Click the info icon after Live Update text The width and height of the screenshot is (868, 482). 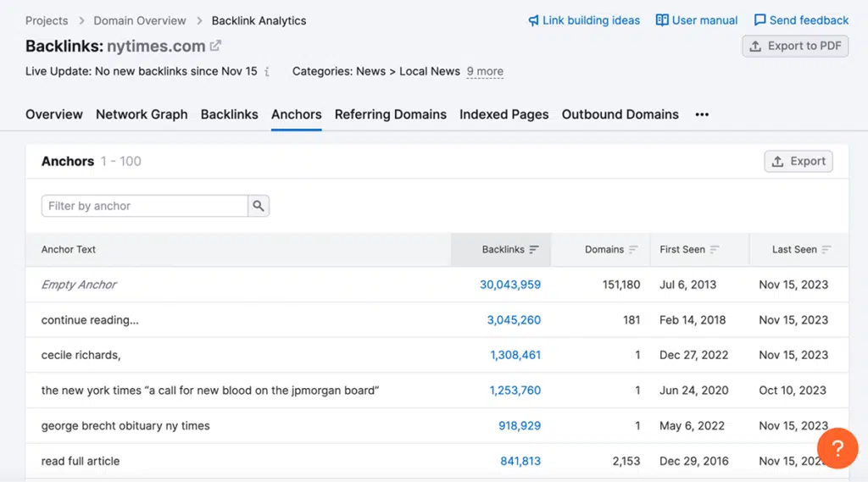(x=267, y=72)
